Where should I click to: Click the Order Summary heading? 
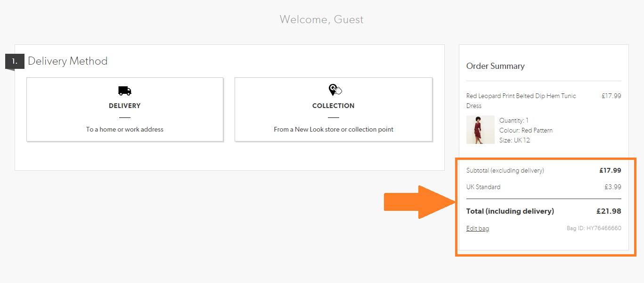[x=495, y=66]
